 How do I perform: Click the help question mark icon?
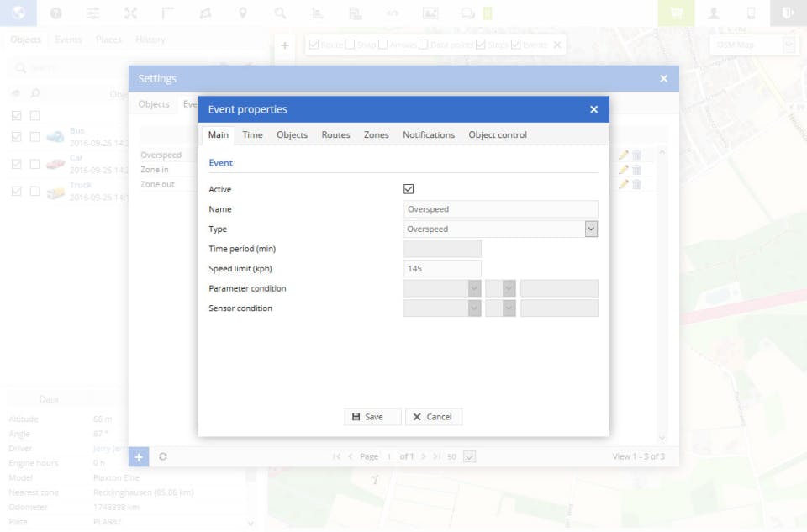56,13
